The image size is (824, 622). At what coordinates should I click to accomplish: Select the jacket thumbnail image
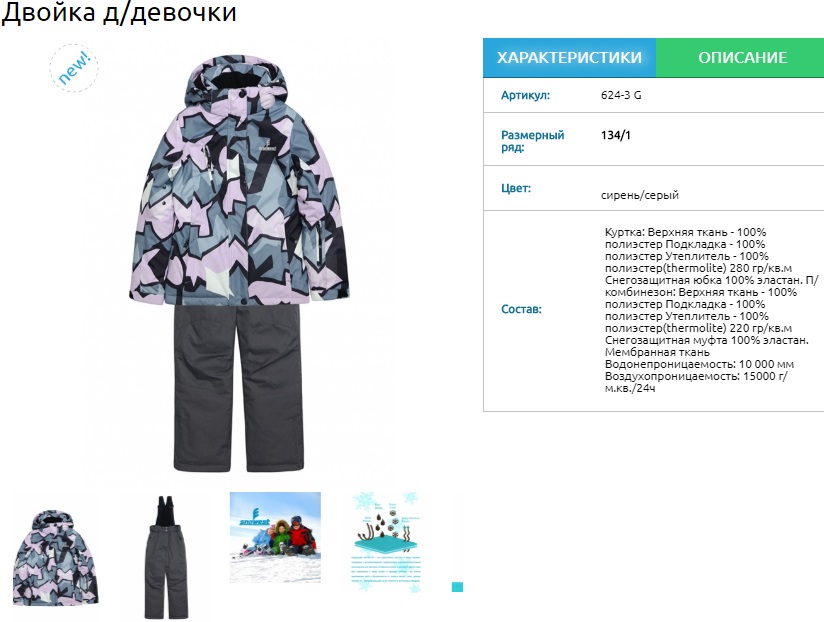(x=56, y=557)
